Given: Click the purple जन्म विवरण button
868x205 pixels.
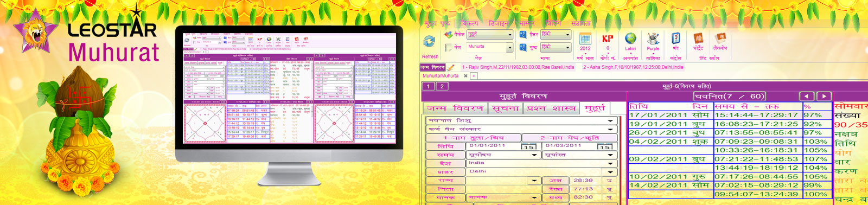Looking at the screenshot, I should tap(432, 67).
